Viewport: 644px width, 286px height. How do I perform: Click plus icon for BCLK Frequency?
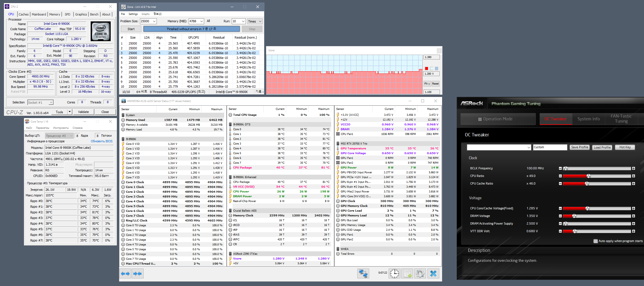pos(634,169)
